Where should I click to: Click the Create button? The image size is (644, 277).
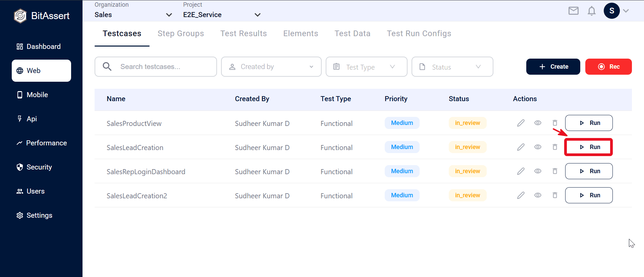(553, 67)
